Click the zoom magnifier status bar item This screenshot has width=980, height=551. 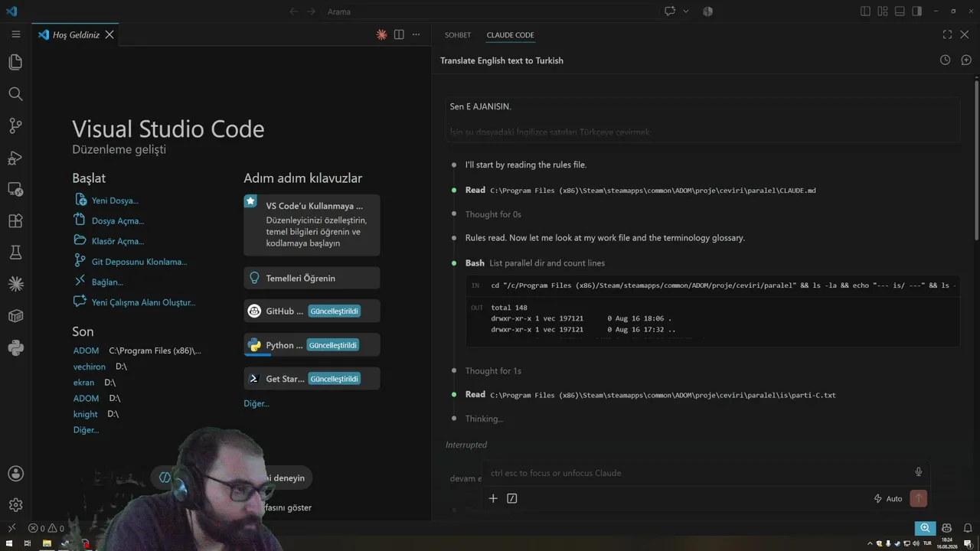[926, 528]
